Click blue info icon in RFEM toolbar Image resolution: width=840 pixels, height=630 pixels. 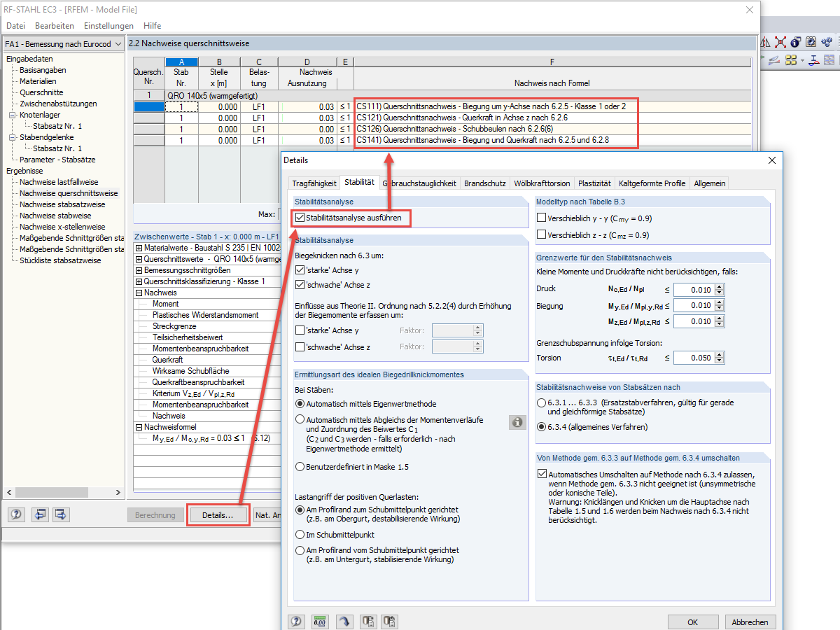coord(795,42)
